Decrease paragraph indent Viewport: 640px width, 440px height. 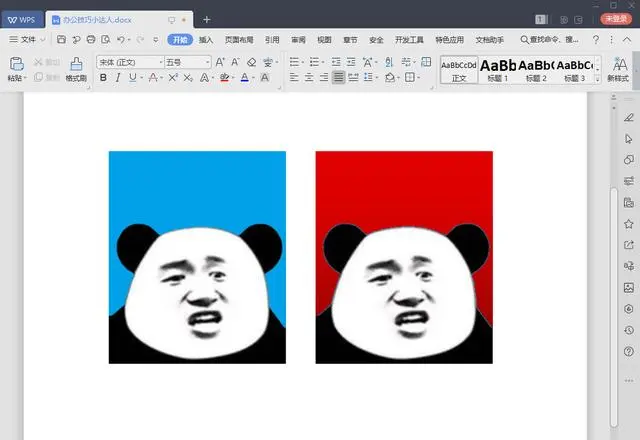point(336,62)
